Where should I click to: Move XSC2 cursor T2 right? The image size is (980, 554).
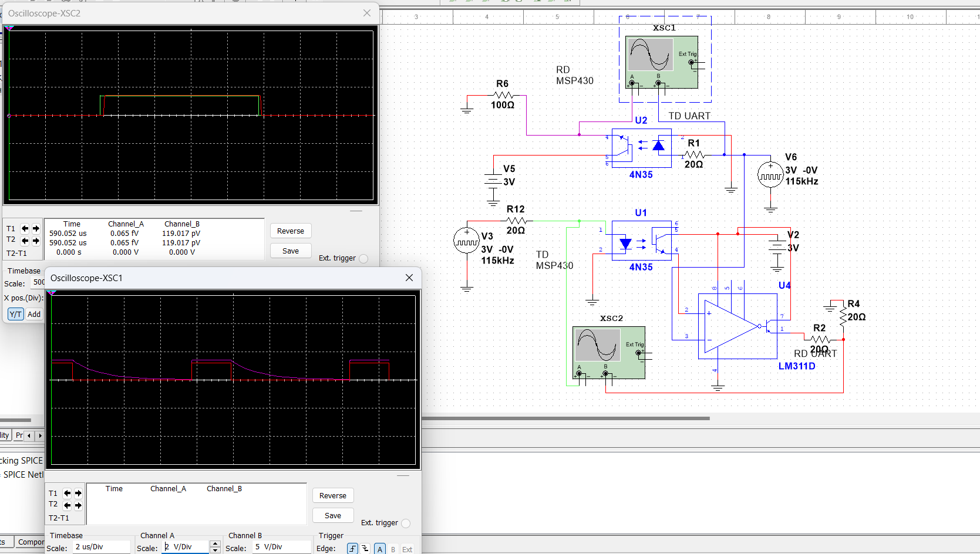(36, 241)
